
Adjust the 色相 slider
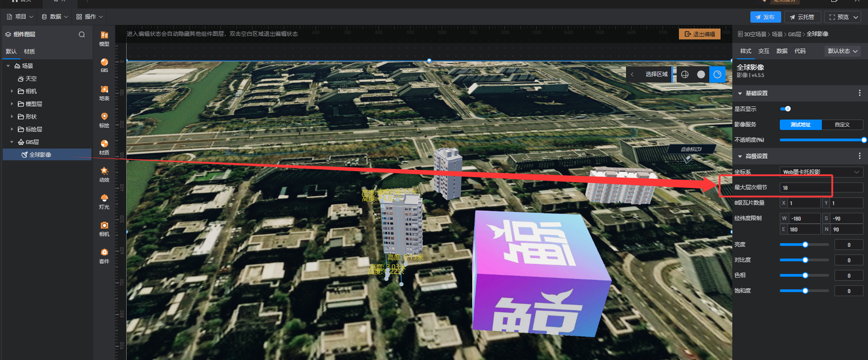pyautogui.click(x=804, y=275)
